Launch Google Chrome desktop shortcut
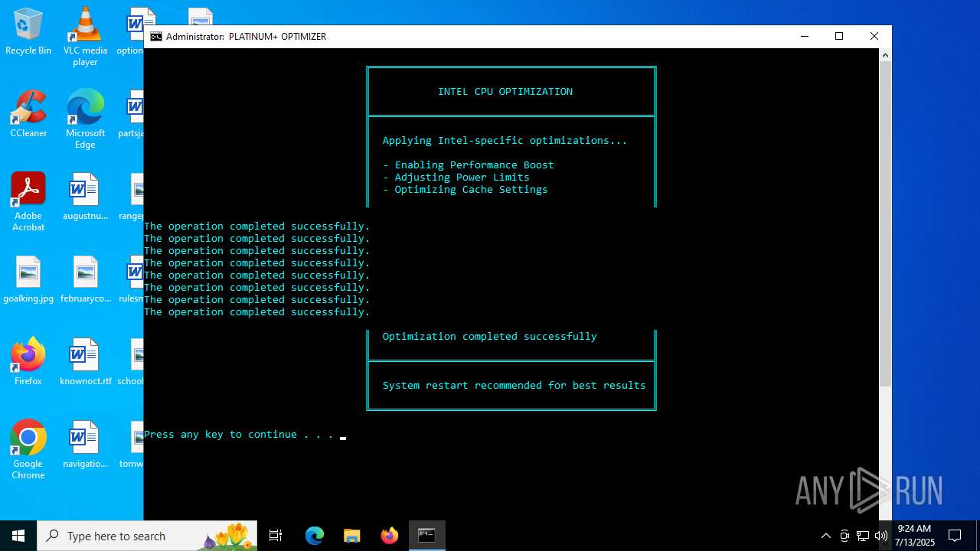 28,450
